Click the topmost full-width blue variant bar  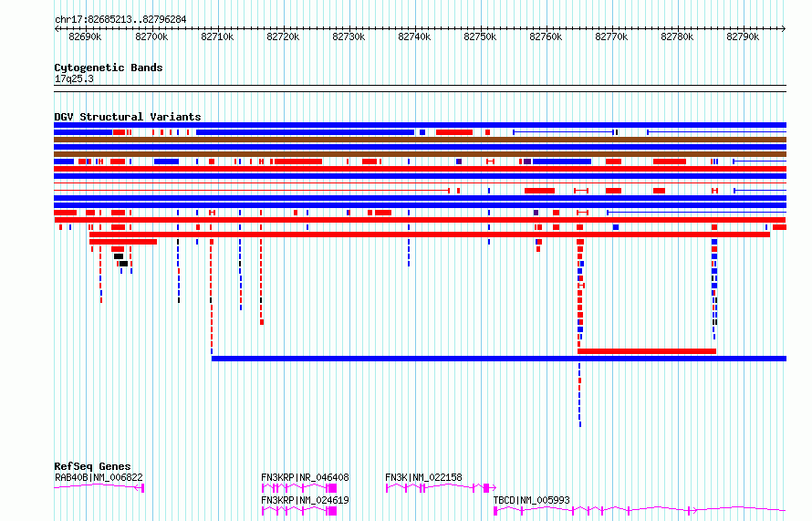[x=420, y=125]
